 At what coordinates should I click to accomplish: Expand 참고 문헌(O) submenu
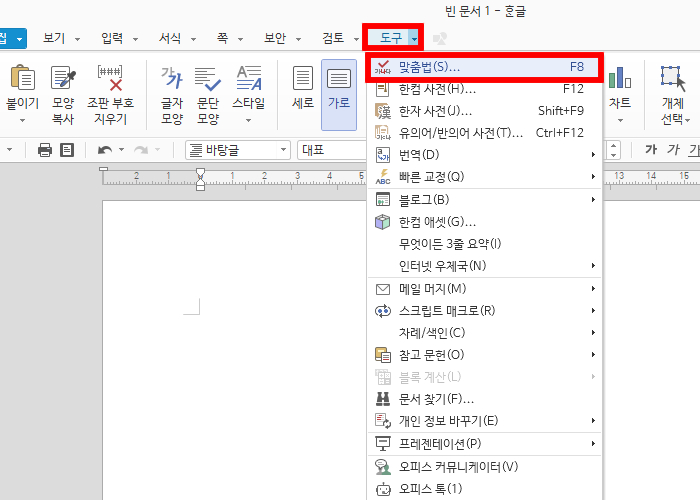tap(484, 355)
